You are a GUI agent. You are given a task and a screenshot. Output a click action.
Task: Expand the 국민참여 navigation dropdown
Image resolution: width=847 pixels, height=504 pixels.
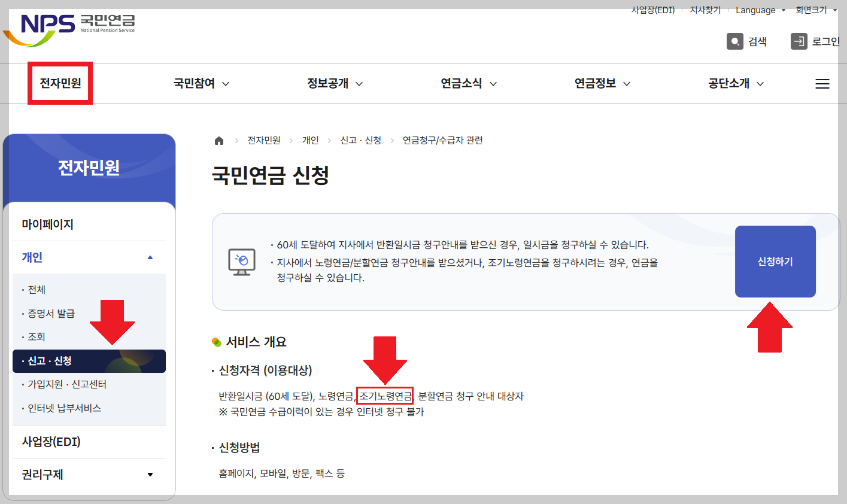(200, 83)
